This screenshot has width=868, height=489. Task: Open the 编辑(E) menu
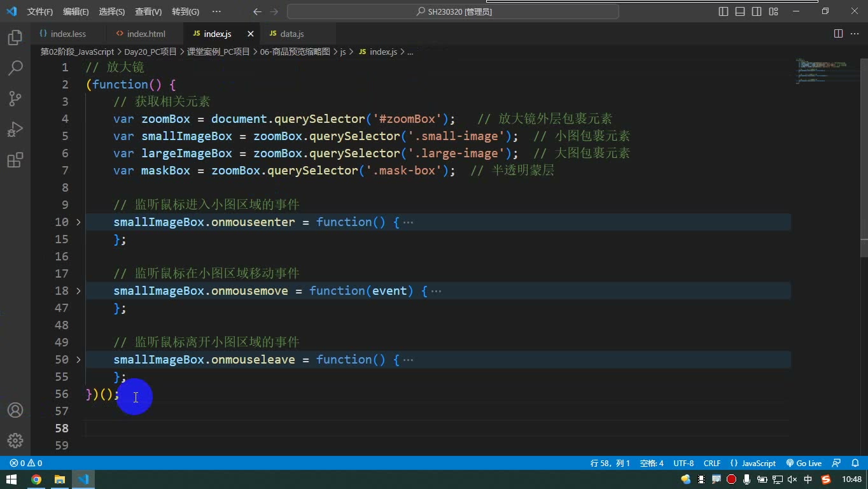76,11
